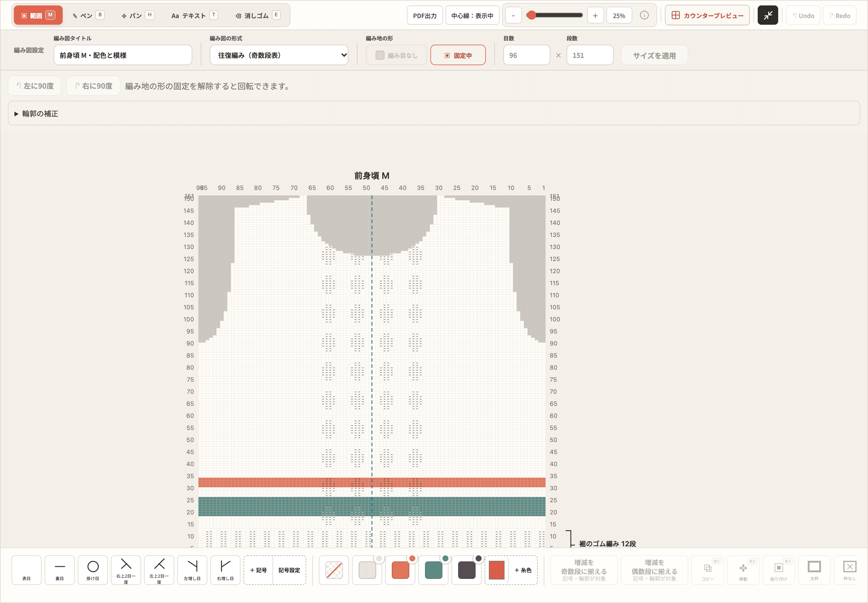The height and width of the screenshot is (603, 868).
Task: Click サイズを適用 apply size button
Action: (654, 55)
